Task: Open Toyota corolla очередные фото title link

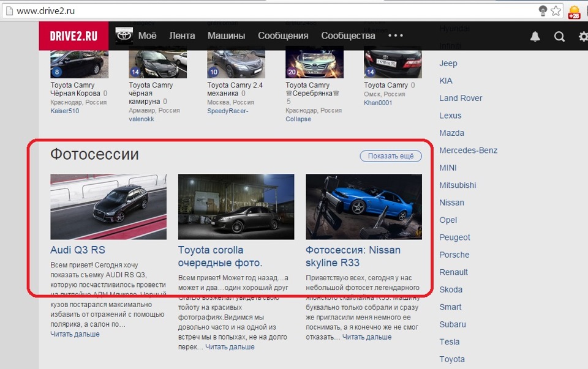Action: click(x=220, y=256)
